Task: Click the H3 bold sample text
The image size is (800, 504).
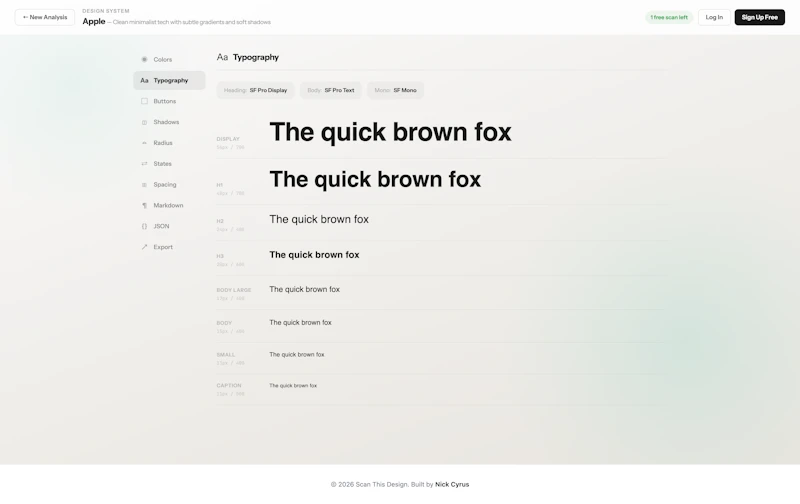Action: tap(314, 255)
